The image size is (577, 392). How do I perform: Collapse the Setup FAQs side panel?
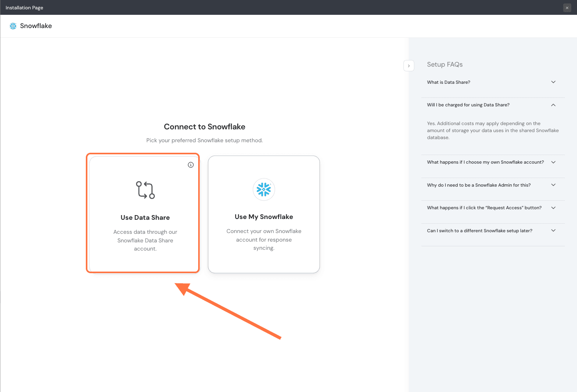click(x=408, y=66)
